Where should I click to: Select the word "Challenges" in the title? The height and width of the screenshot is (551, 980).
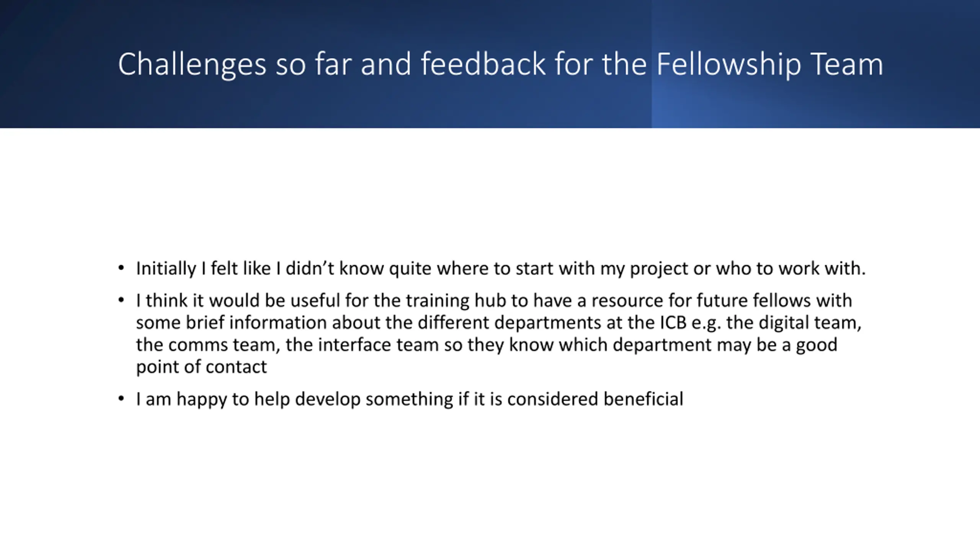click(192, 64)
